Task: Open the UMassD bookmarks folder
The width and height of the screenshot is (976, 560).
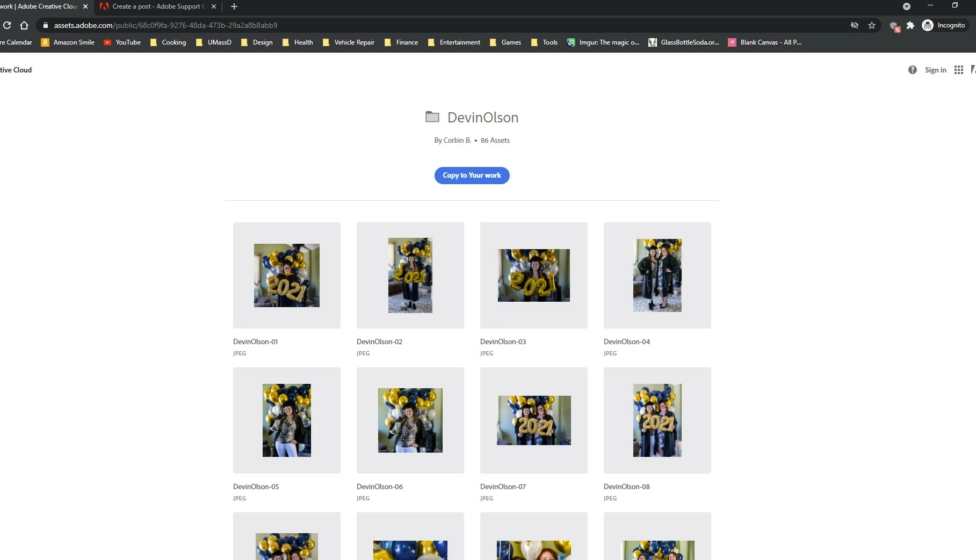Action: point(214,42)
